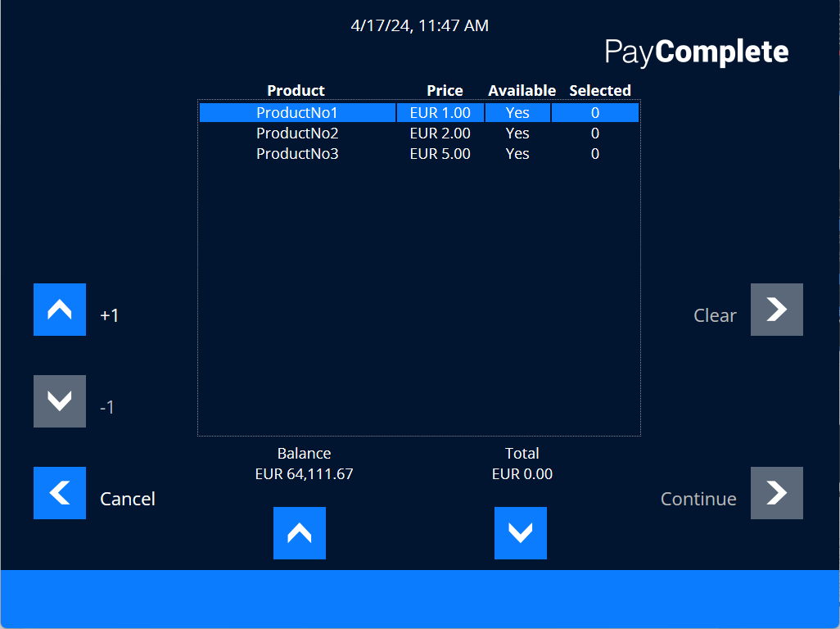This screenshot has width=840, height=629.
Task: Select the ProductNo1 row
Action: (x=297, y=113)
